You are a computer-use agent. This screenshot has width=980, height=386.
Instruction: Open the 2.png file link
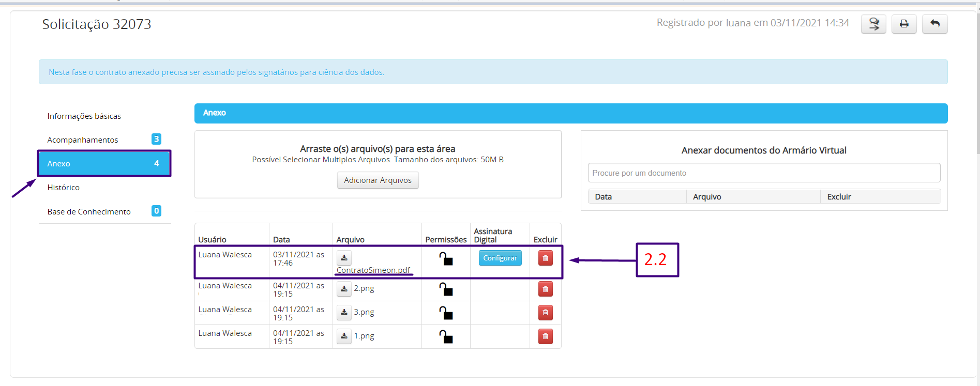(x=364, y=288)
